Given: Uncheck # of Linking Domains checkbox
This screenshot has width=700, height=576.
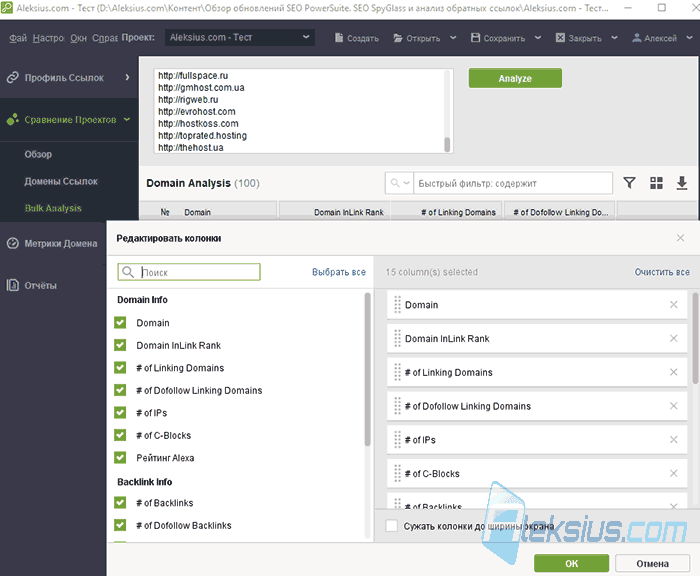Looking at the screenshot, I should point(120,367).
